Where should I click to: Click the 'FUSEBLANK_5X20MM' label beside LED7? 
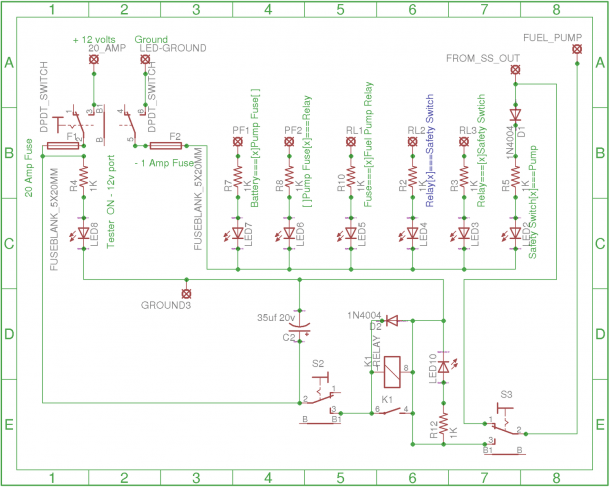198,198
